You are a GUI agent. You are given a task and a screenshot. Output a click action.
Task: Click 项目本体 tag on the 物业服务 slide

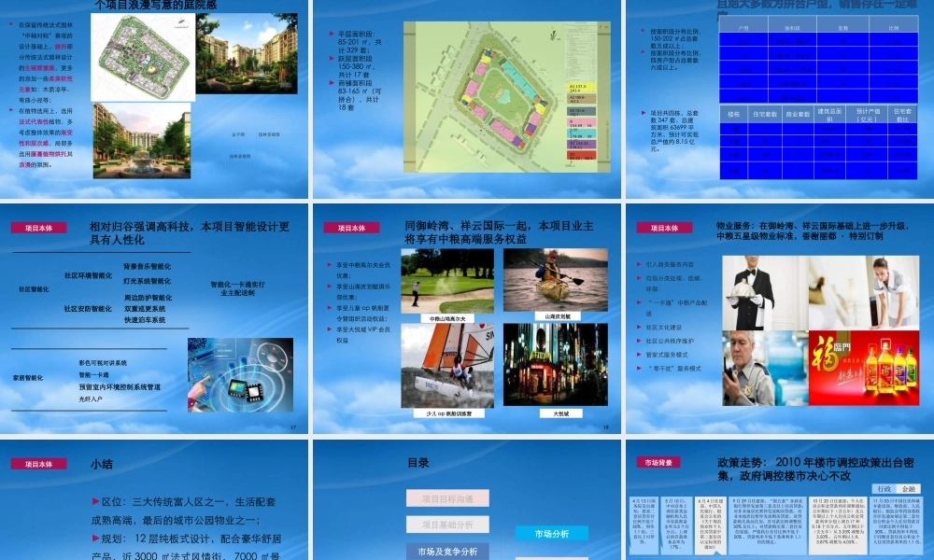tap(664, 228)
